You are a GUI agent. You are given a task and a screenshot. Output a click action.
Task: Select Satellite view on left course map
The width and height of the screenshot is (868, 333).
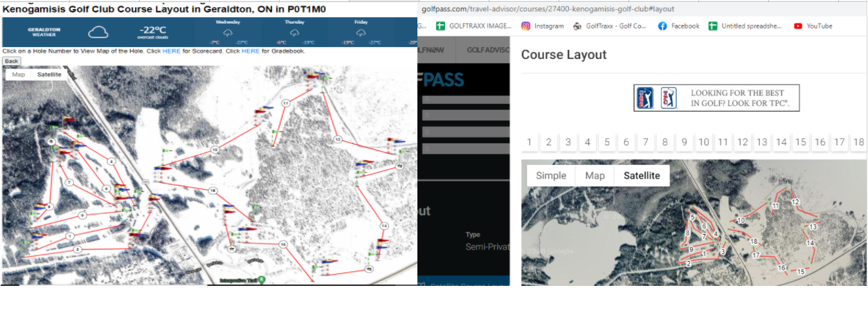click(x=49, y=75)
